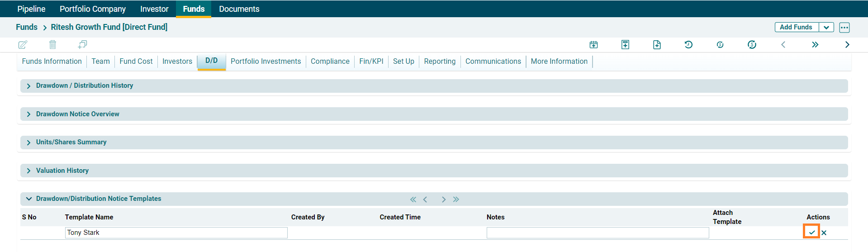Click the Notes input field
868x252 pixels.
coord(597,233)
